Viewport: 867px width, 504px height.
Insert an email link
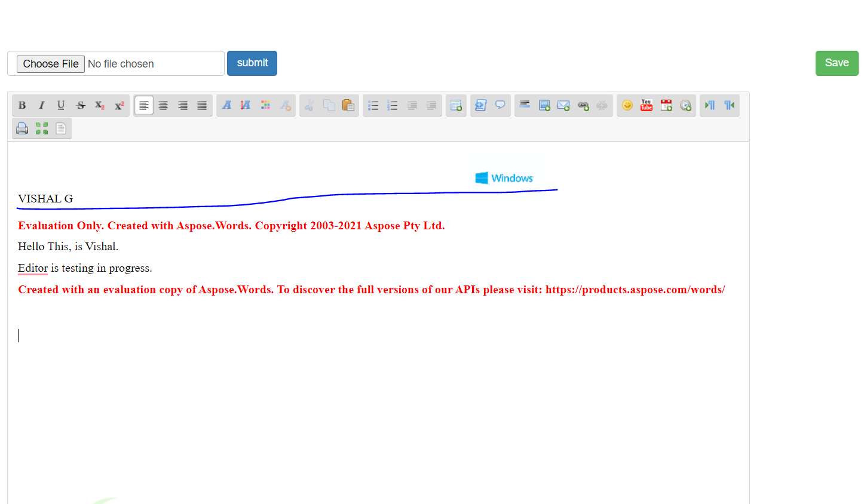click(563, 106)
